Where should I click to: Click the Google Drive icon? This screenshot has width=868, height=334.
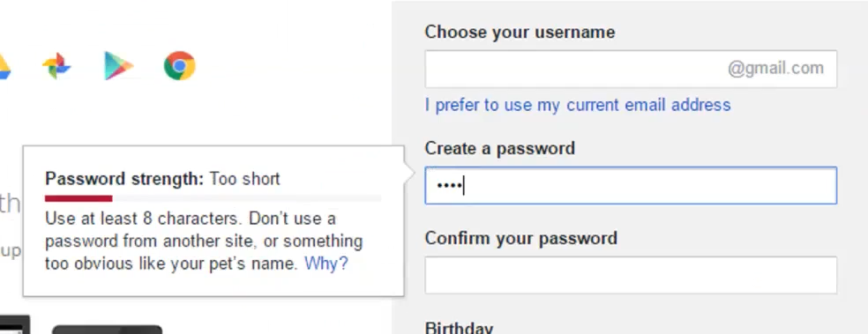point(4,66)
